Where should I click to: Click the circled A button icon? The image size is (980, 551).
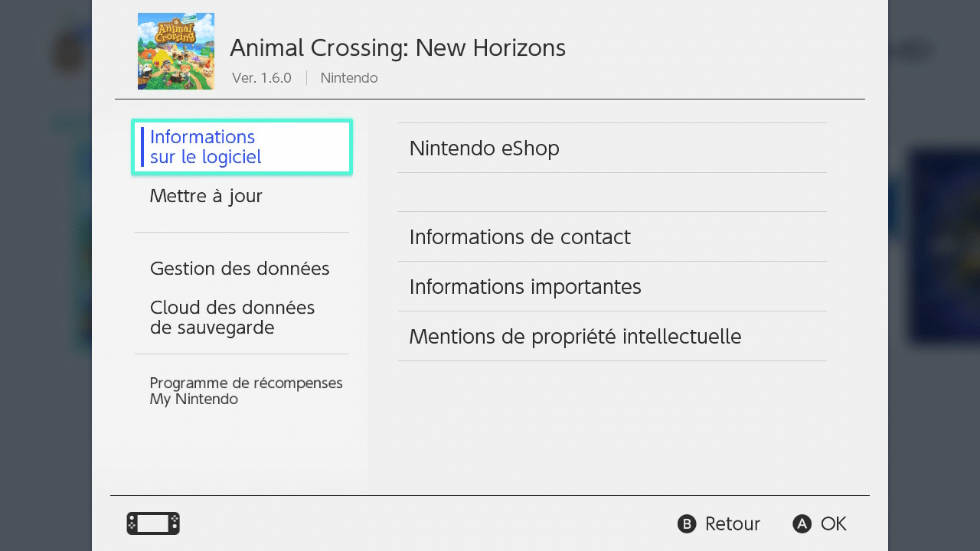tap(802, 523)
